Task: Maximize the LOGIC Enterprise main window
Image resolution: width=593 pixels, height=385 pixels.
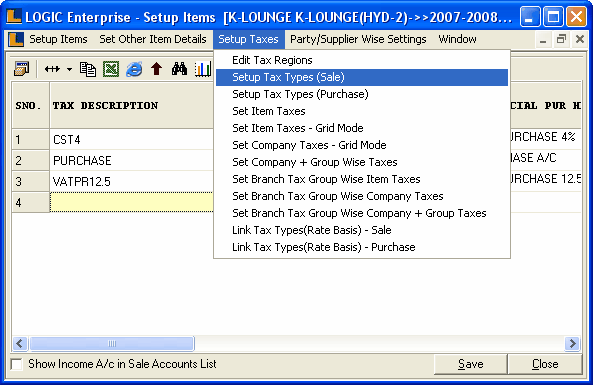Action: (553, 17)
